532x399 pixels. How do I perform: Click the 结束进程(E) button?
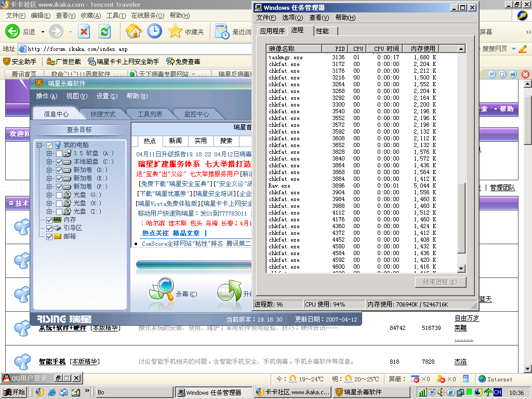[x=441, y=282]
